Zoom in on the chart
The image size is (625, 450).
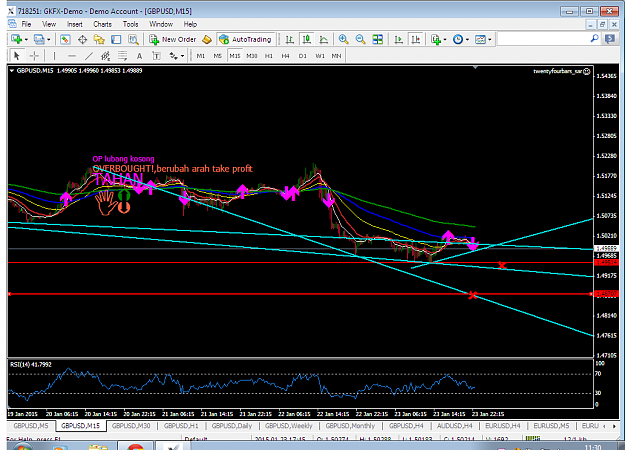[343, 39]
